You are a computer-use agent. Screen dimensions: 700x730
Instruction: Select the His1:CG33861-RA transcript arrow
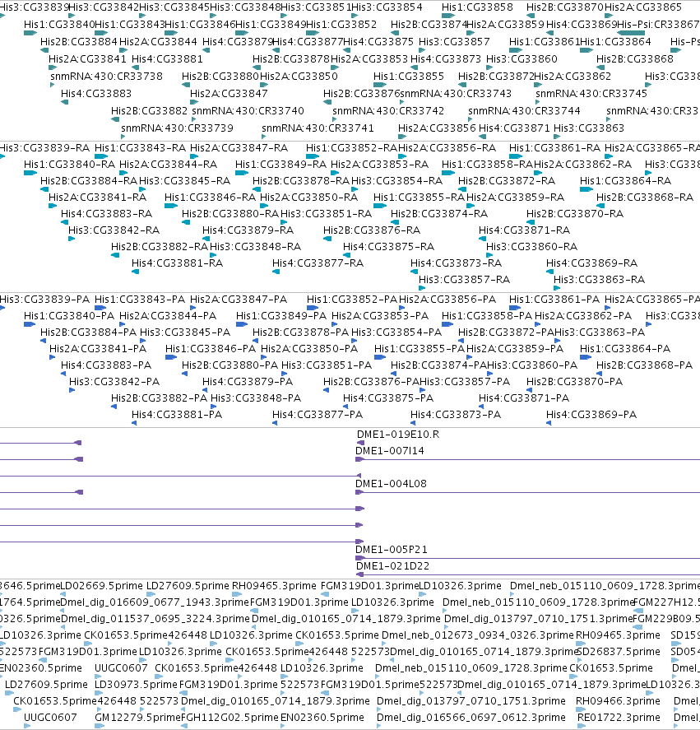pyautogui.click(x=516, y=157)
